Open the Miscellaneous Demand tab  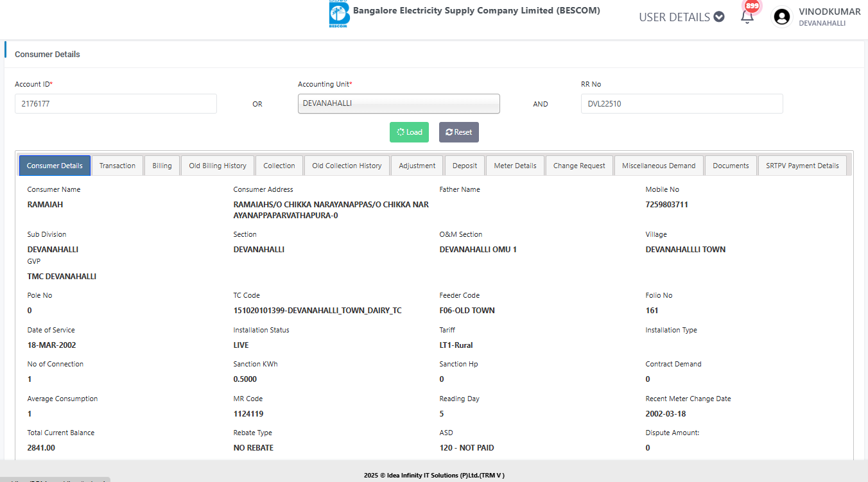(x=659, y=166)
